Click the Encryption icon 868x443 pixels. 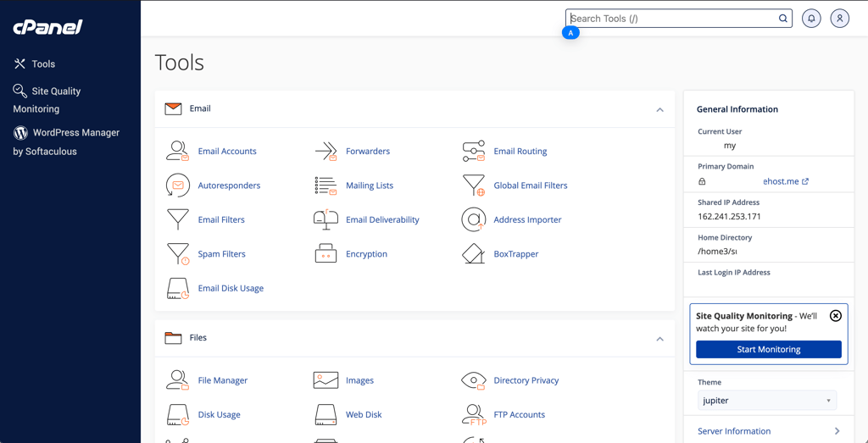[325, 254]
